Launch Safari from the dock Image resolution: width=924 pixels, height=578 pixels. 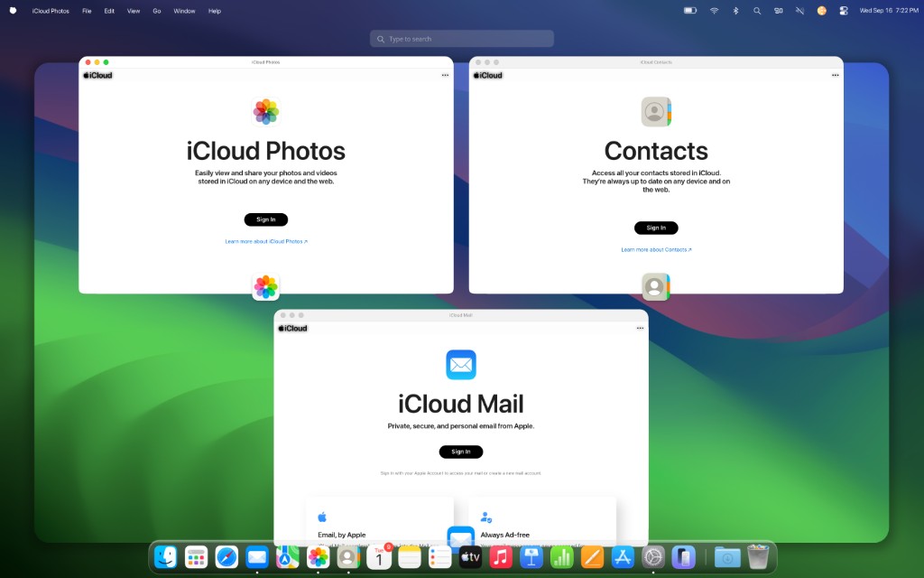(226, 556)
